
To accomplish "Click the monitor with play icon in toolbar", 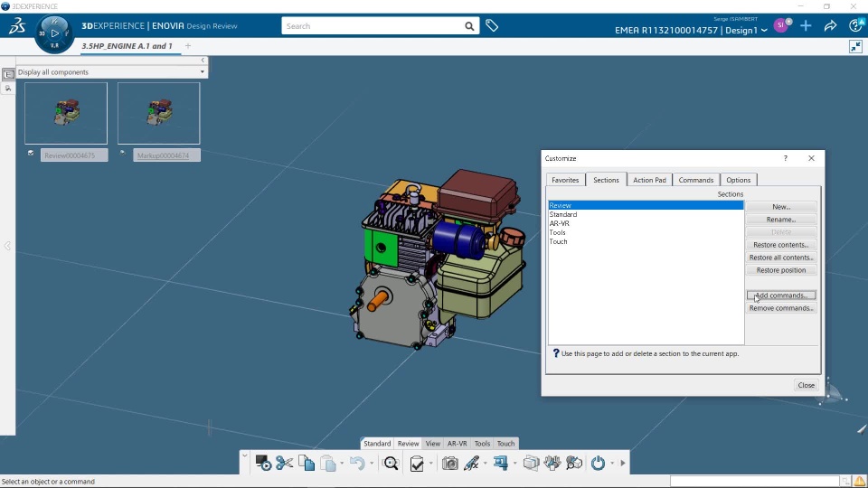I will [x=263, y=463].
